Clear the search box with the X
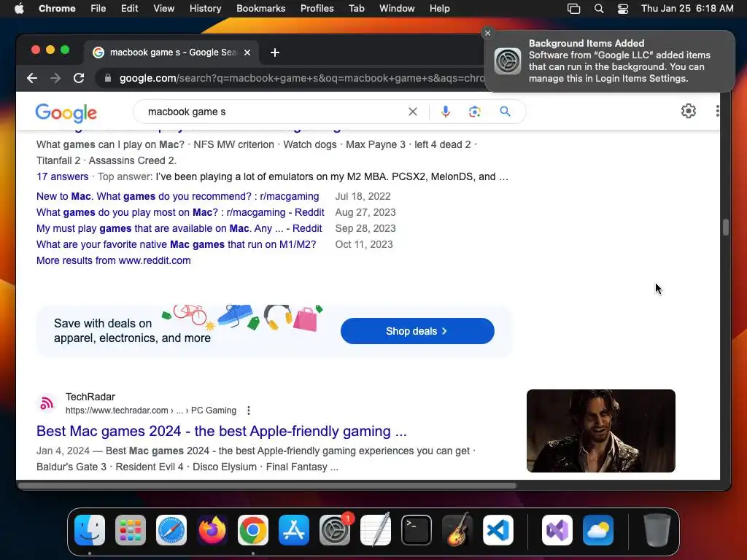The height and width of the screenshot is (560, 747). point(413,112)
